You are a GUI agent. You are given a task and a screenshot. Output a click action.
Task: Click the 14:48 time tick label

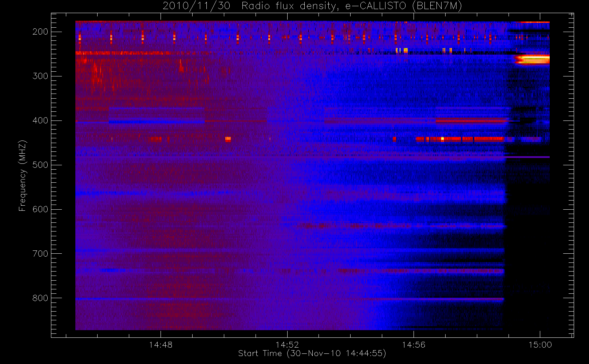161,345
